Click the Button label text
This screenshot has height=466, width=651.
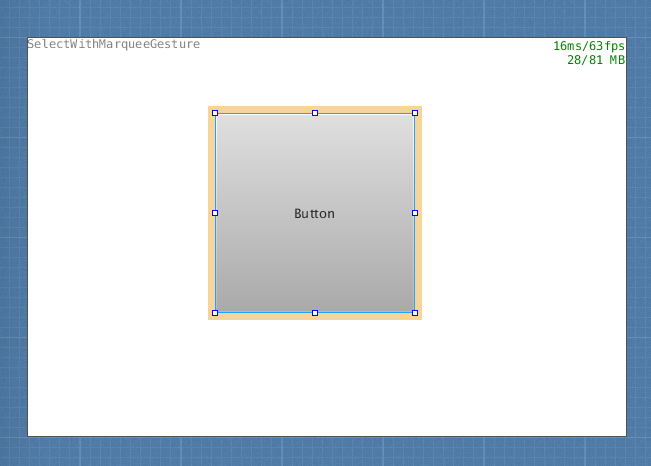coord(314,214)
